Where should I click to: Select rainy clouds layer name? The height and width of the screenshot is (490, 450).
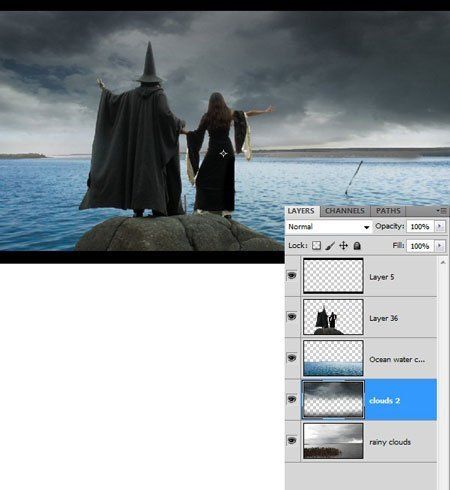point(390,442)
